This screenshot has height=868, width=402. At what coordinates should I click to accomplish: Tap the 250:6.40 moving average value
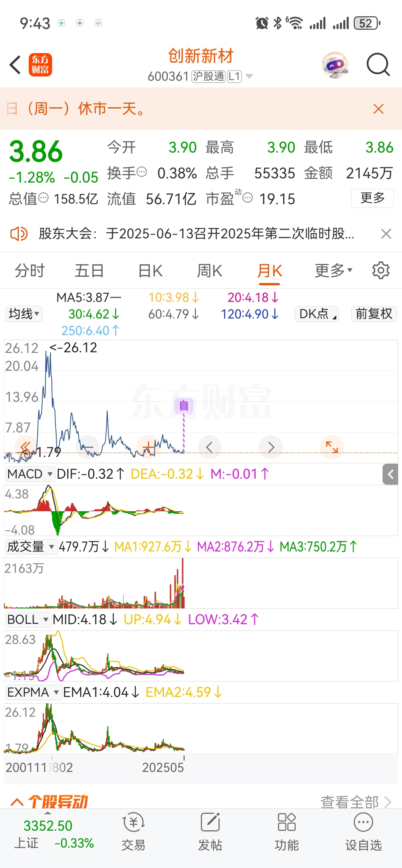pos(90,330)
